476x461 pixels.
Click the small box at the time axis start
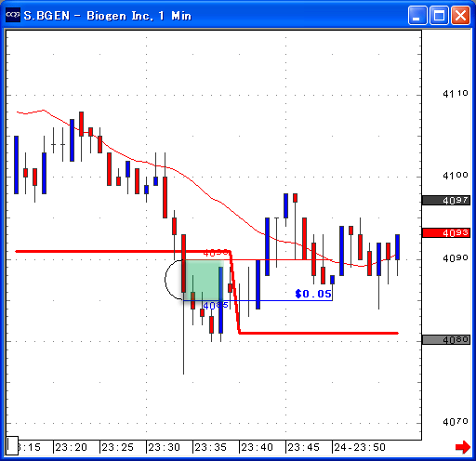tap(12, 446)
